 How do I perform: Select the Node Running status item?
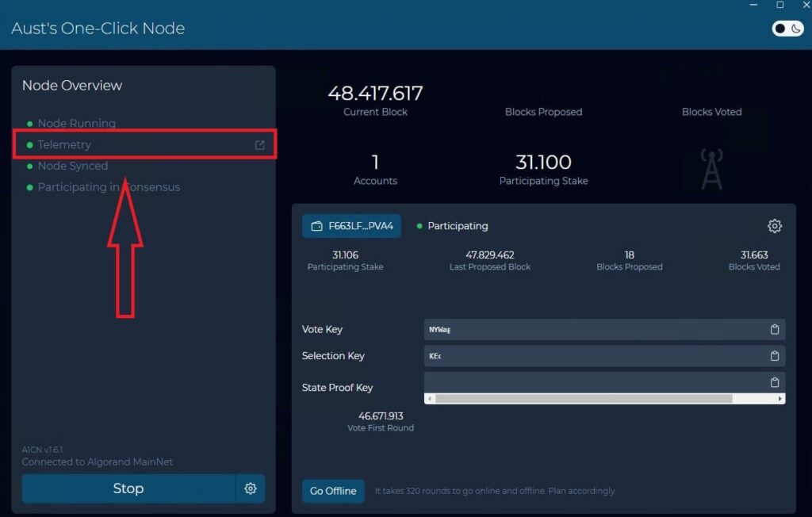click(x=76, y=124)
